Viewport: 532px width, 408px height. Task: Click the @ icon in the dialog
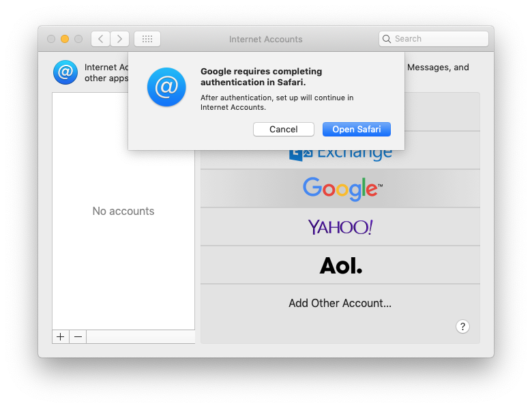click(166, 87)
